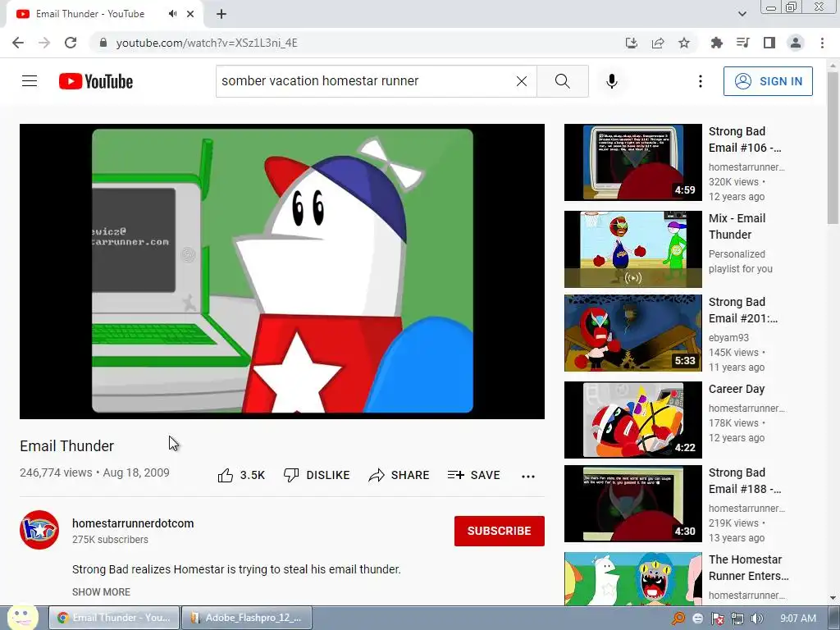
Task: Click the Career Day video title
Action: [x=737, y=389]
